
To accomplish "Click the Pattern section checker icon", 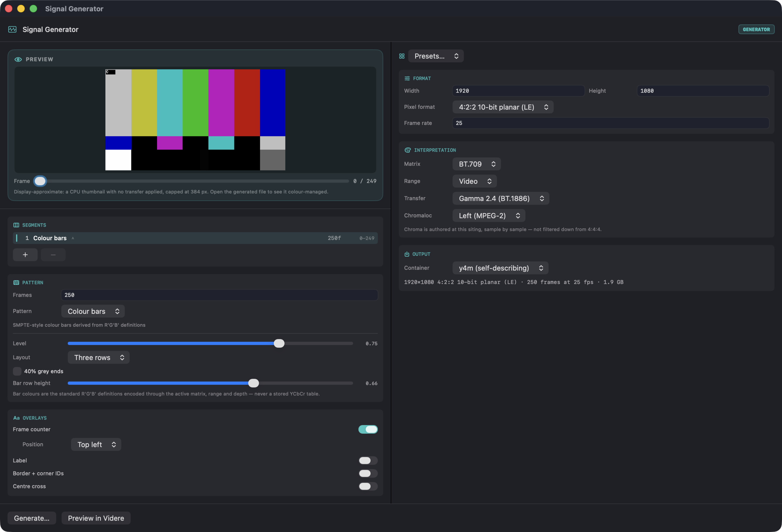I will pyautogui.click(x=16, y=283).
